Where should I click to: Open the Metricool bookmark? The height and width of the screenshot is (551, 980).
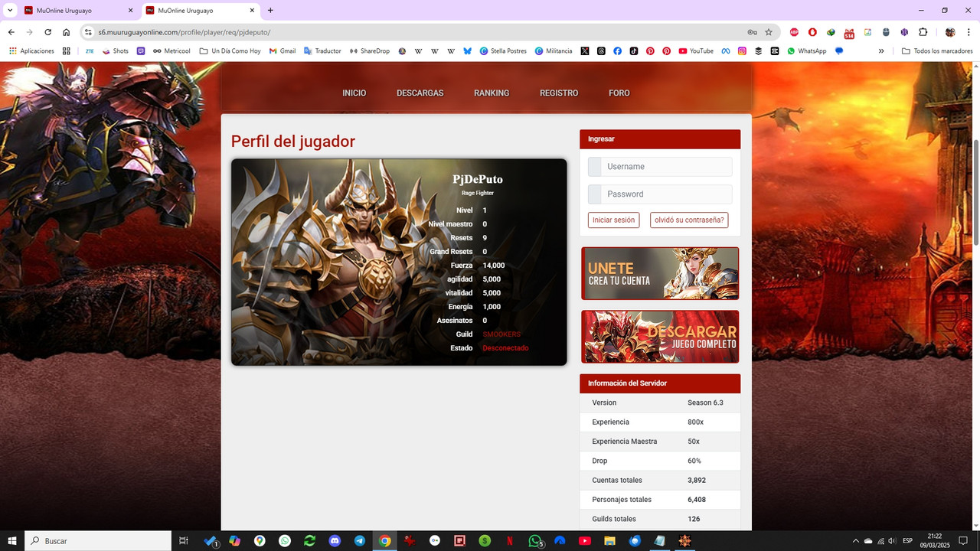171,51
